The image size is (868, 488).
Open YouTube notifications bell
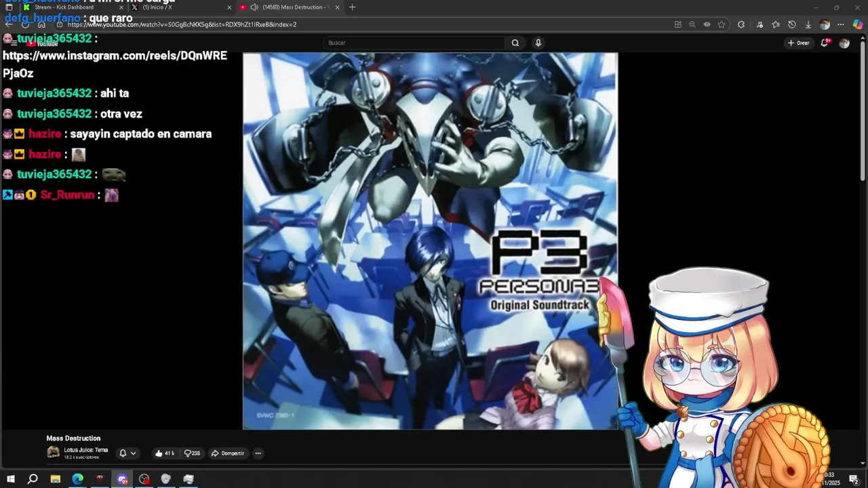coord(825,43)
